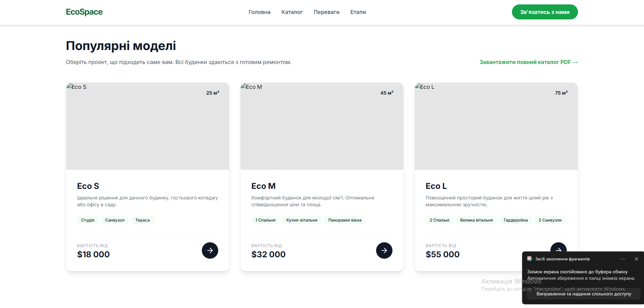Open Каталог nav item

[292, 12]
